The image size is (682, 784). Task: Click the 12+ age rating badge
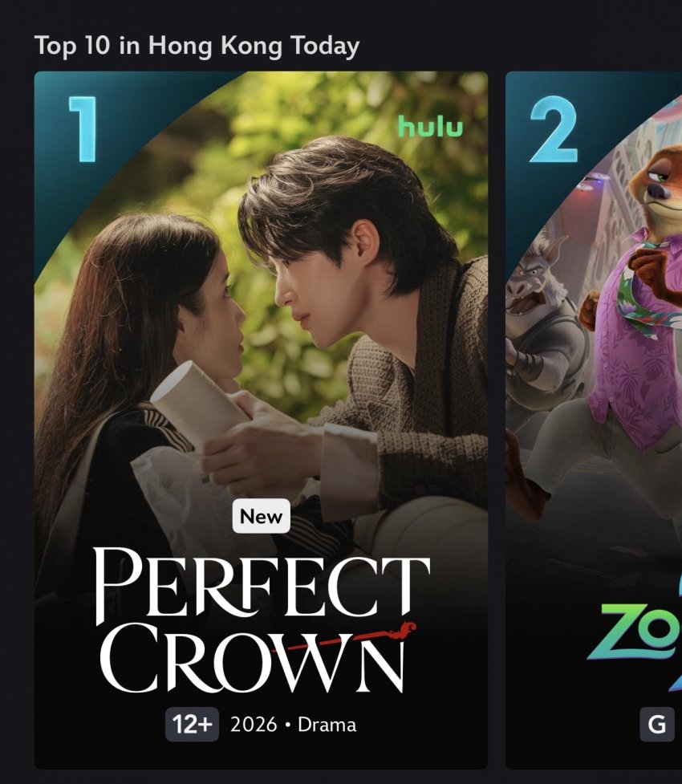coord(192,724)
